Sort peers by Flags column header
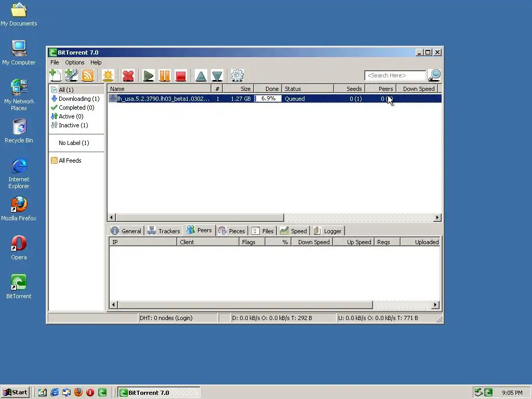The width and height of the screenshot is (532, 399). point(252,242)
